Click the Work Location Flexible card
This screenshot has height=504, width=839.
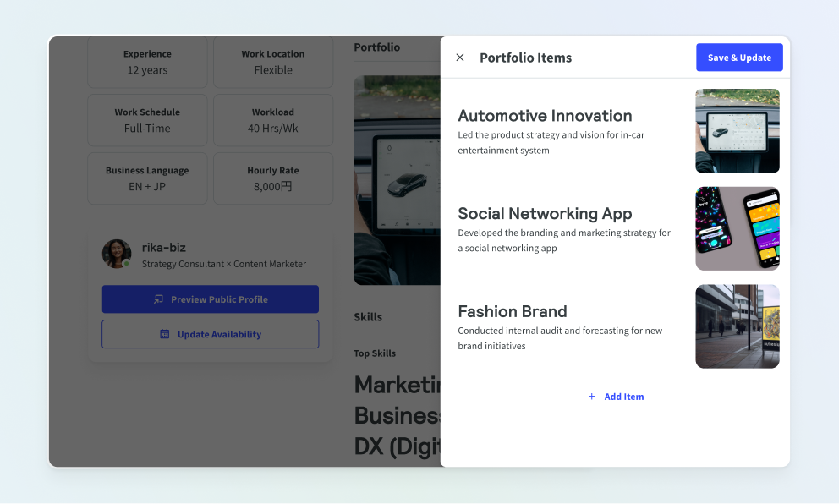[273, 62]
